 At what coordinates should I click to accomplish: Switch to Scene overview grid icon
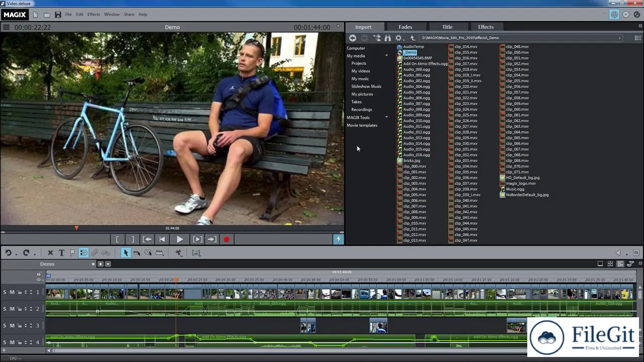610,263
